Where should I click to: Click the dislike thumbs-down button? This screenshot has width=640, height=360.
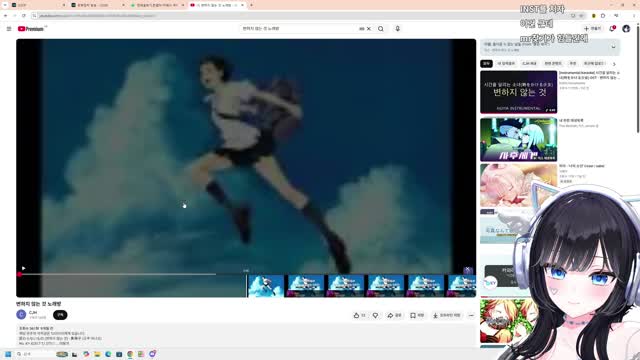376,315
